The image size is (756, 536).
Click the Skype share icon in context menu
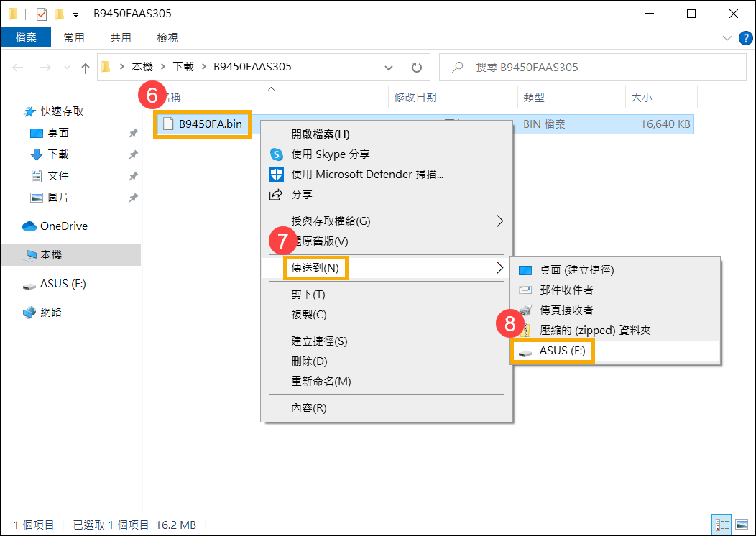[x=276, y=154]
